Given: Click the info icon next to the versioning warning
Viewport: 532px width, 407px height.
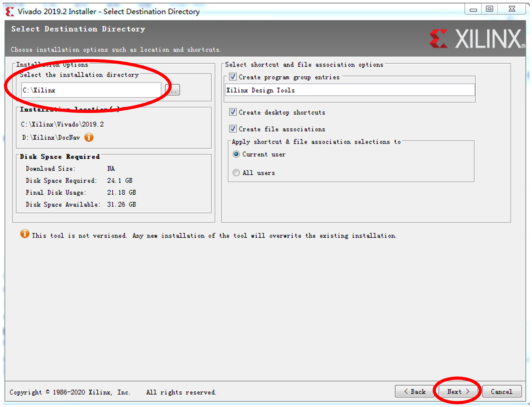Looking at the screenshot, I should [25, 234].
